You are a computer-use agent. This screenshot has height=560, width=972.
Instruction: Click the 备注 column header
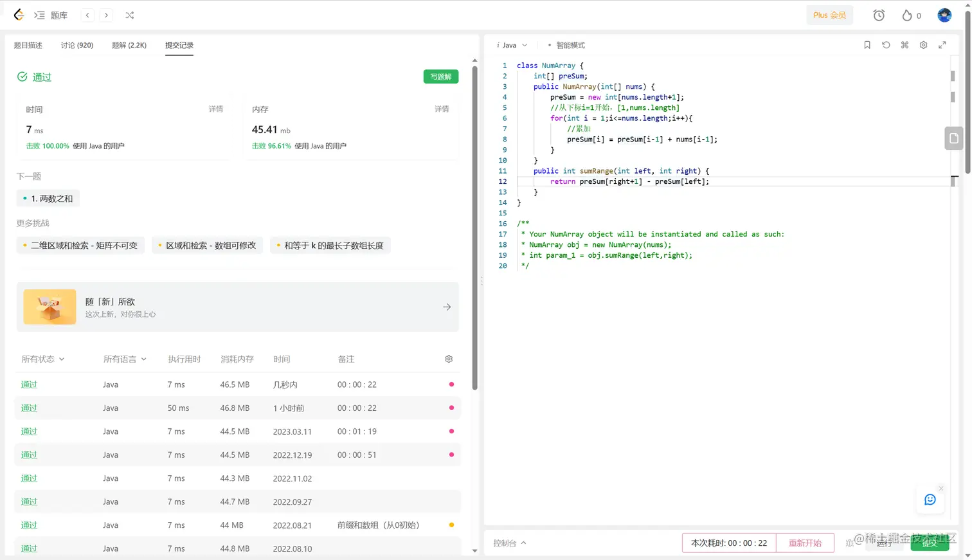(346, 359)
